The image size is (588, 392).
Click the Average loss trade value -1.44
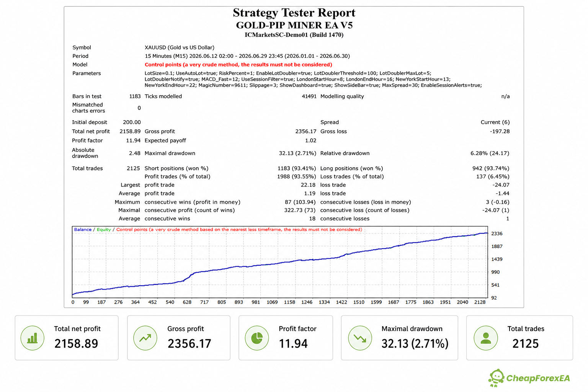click(x=502, y=194)
